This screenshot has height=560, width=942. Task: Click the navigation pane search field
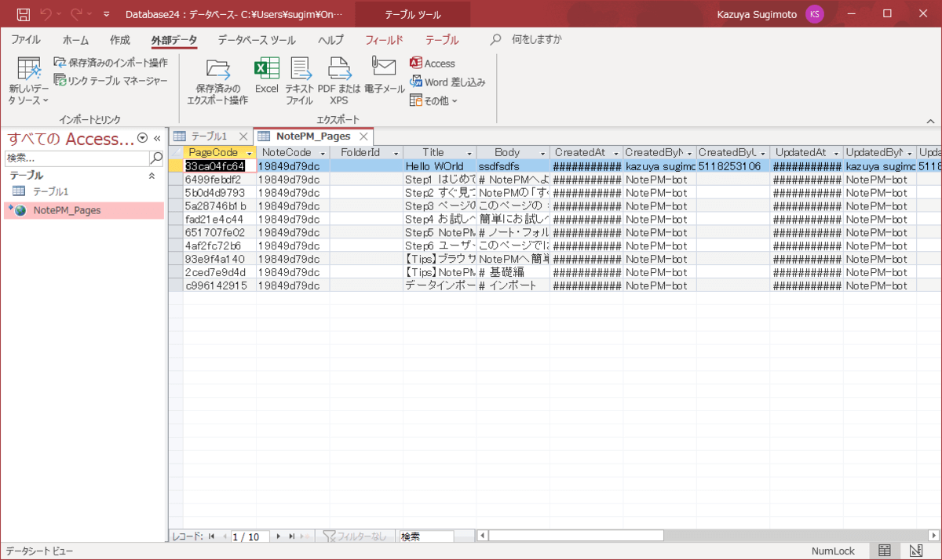pyautogui.click(x=76, y=158)
